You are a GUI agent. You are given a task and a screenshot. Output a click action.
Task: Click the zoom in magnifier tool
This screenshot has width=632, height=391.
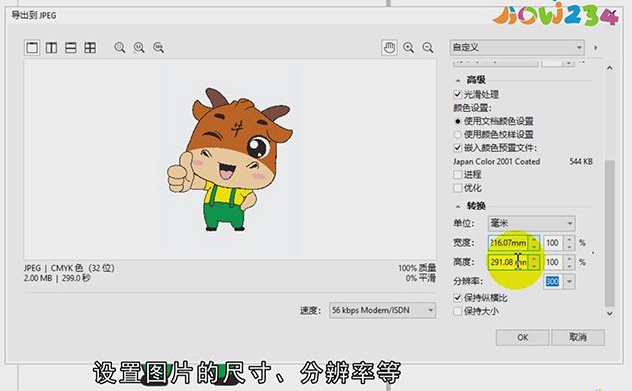[408, 48]
